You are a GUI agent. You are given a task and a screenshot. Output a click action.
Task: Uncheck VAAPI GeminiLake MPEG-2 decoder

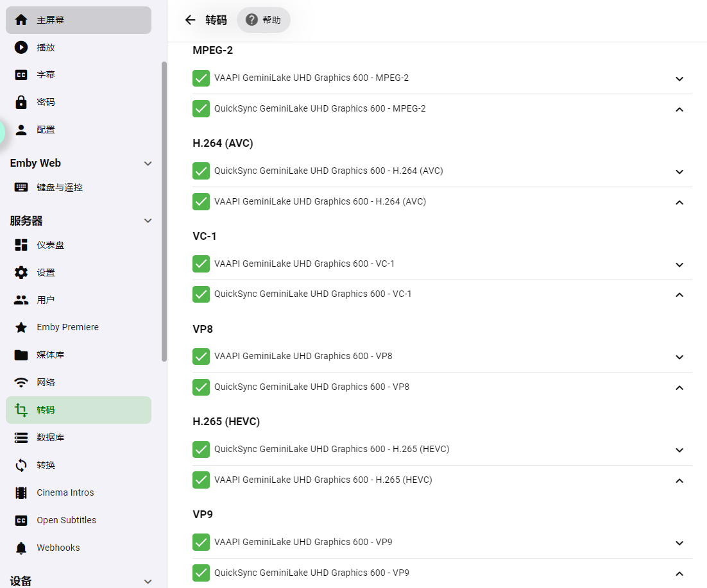click(x=201, y=78)
